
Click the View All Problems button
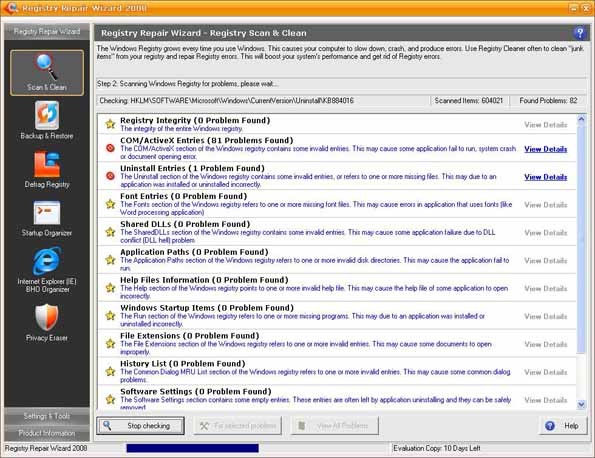335,426
